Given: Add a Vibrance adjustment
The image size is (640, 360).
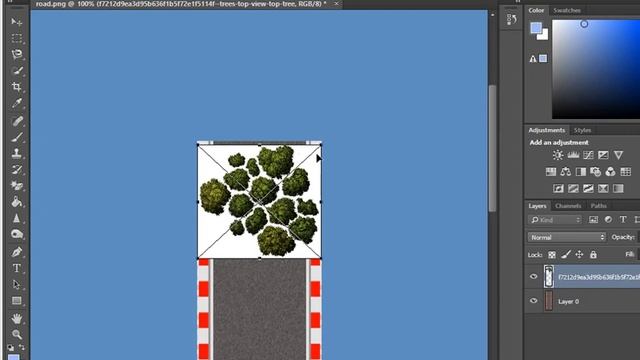Looking at the screenshot, I should point(618,155).
